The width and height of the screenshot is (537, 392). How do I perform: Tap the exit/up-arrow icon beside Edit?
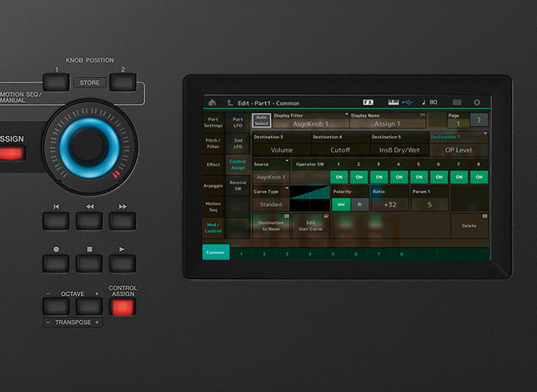point(230,102)
